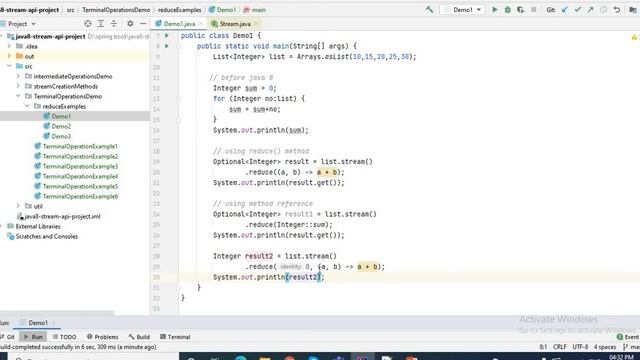Click main method breadcrumb
Screen dimensions: 640x360
click(255, 9)
